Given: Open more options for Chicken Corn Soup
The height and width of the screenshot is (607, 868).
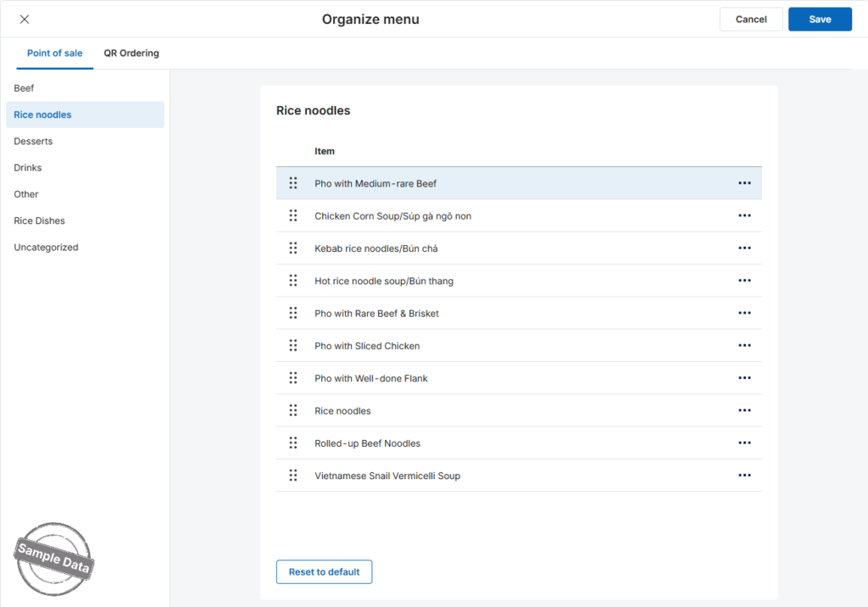Looking at the screenshot, I should (x=744, y=215).
